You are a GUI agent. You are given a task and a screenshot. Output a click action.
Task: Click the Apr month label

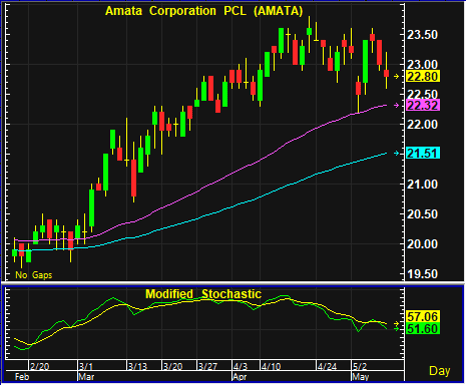click(x=240, y=377)
